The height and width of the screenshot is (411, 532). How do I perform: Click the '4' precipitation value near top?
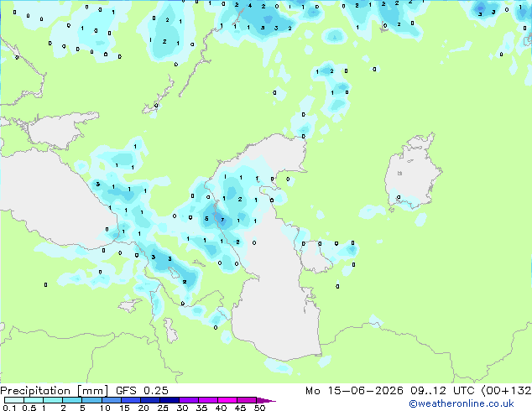tap(250, 5)
